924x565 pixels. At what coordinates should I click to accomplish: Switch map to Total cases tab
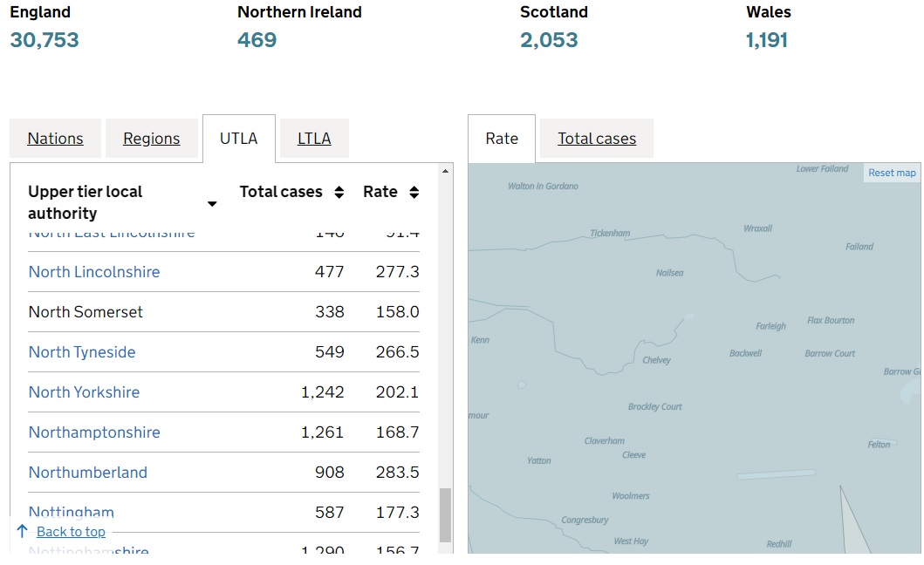(x=597, y=139)
